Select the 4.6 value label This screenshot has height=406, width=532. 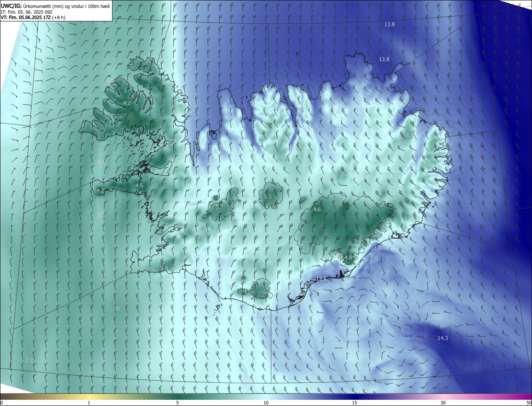tap(317, 210)
